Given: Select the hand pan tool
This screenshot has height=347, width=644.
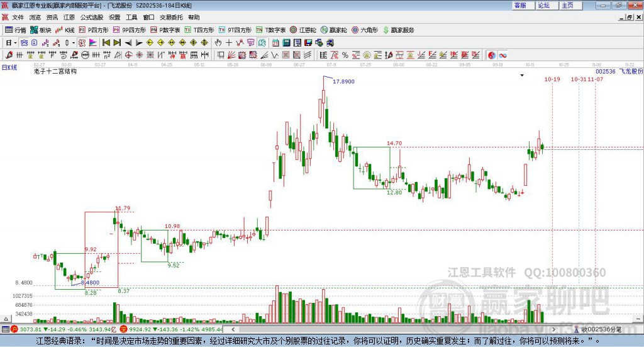Looking at the screenshot, I should (218, 43).
